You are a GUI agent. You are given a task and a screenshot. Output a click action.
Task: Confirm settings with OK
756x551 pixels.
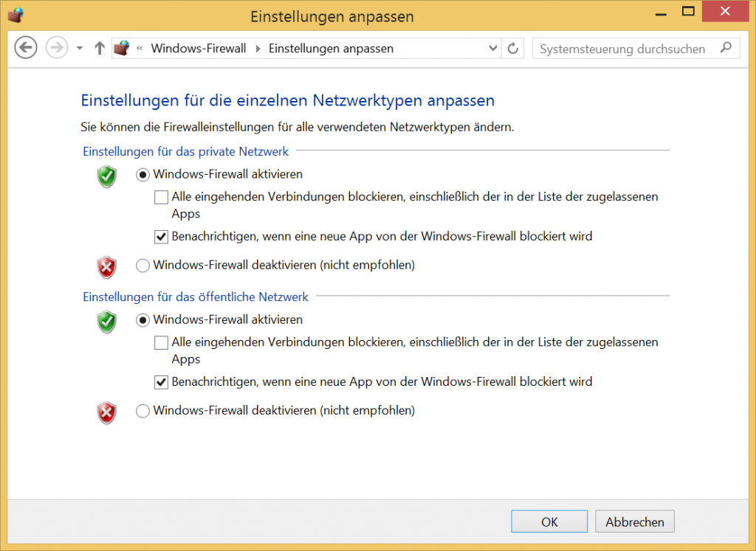tap(549, 521)
